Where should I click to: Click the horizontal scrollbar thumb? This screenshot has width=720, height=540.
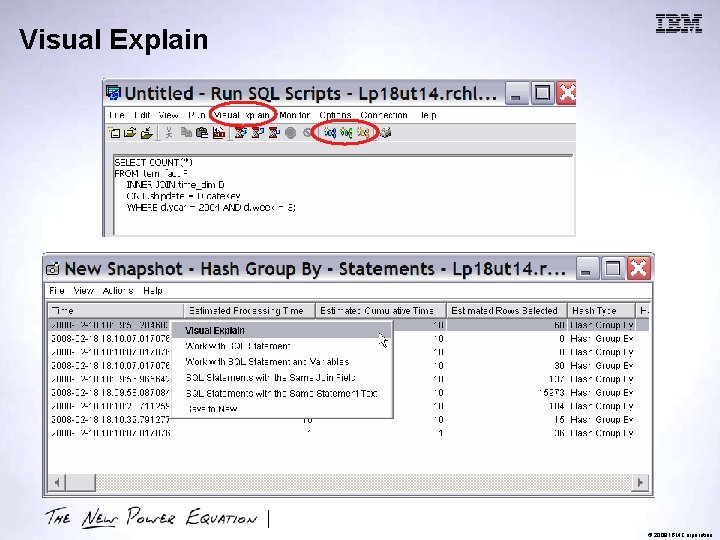[x=80, y=482]
